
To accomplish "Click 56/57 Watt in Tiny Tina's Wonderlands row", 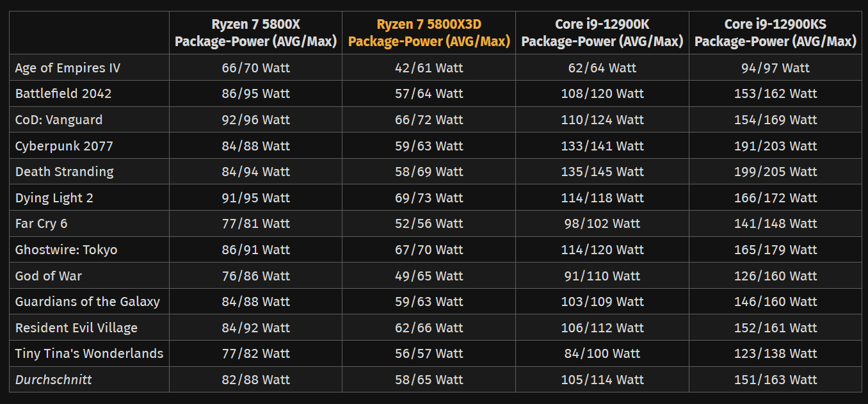I will point(429,353).
